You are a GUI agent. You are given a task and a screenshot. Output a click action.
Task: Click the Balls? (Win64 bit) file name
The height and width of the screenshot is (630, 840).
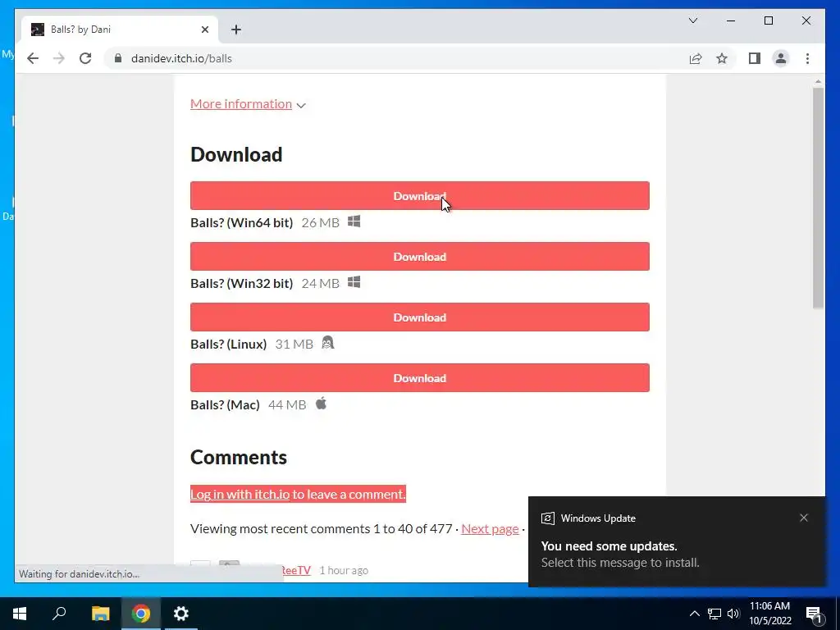point(242,222)
